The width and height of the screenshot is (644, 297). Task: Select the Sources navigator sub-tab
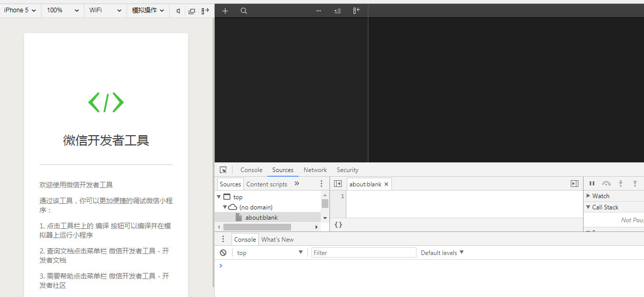coord(231,184)
